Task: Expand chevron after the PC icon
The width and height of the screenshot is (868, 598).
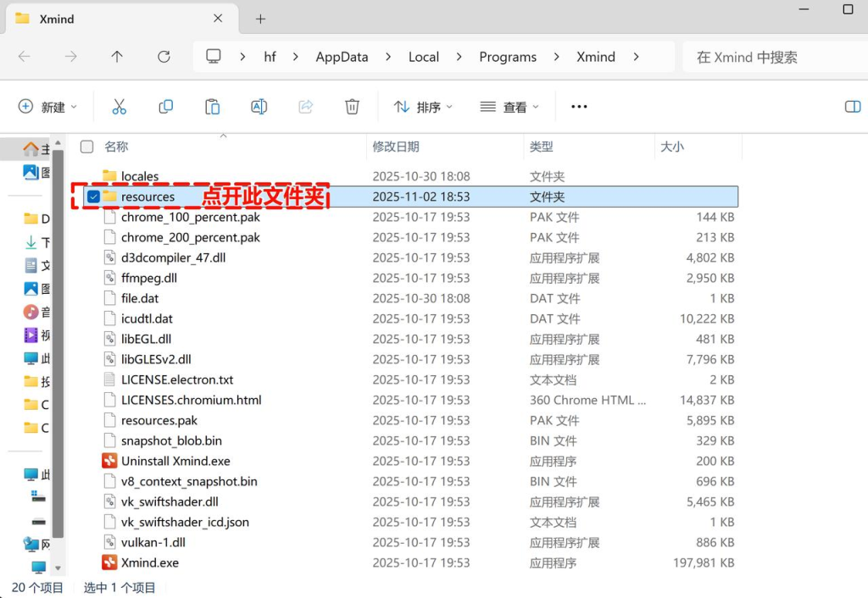Action: [x=242, y=57]
